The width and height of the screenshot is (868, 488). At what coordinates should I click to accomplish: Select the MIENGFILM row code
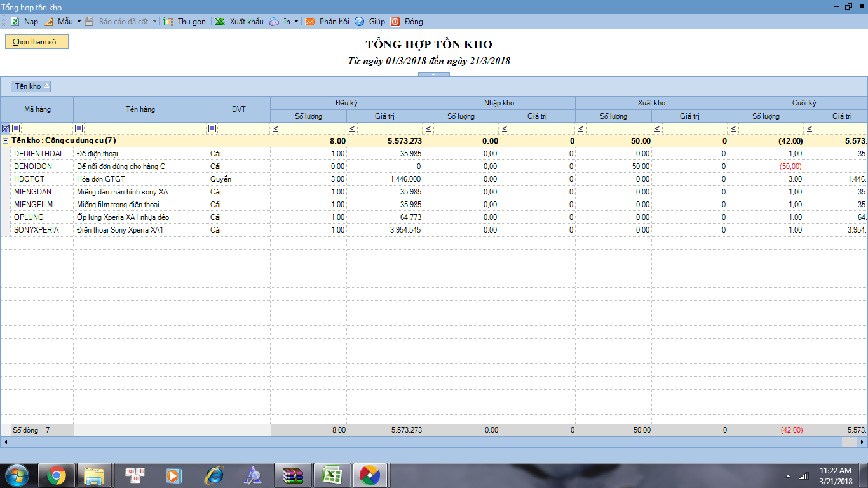pos(33,205)
